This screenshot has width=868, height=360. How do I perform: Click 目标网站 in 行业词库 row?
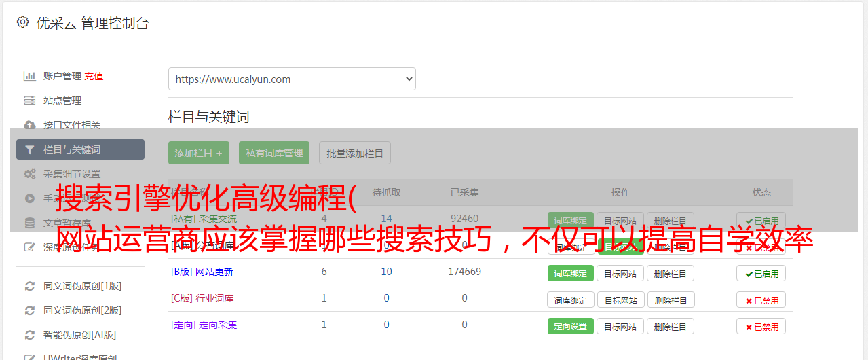pos(620,300)
